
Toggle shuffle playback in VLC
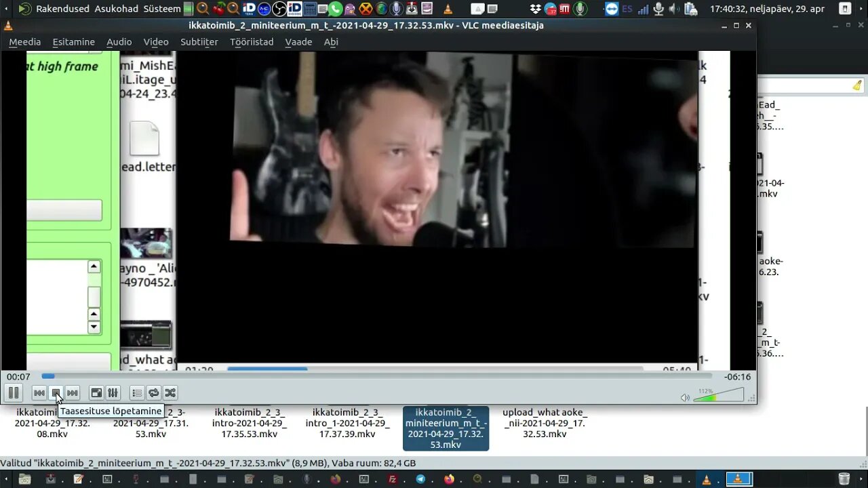click(x=170, y=392)
